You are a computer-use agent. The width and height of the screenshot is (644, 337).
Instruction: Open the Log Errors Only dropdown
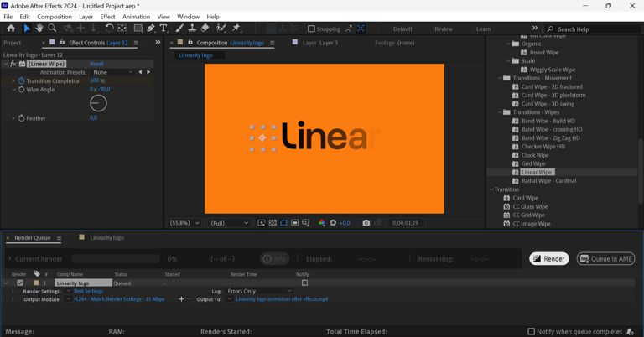[x=259, y=291]
